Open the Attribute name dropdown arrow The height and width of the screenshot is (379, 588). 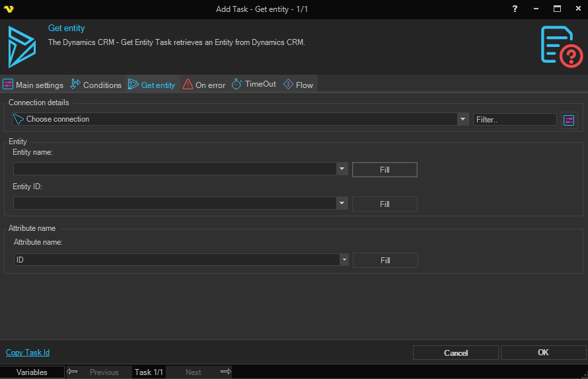(x=344, y=260)
